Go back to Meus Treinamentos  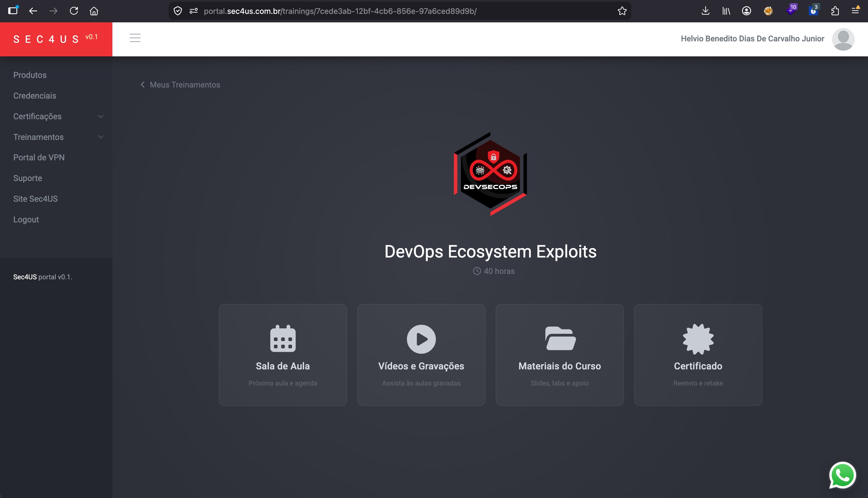tap(185, 84)
